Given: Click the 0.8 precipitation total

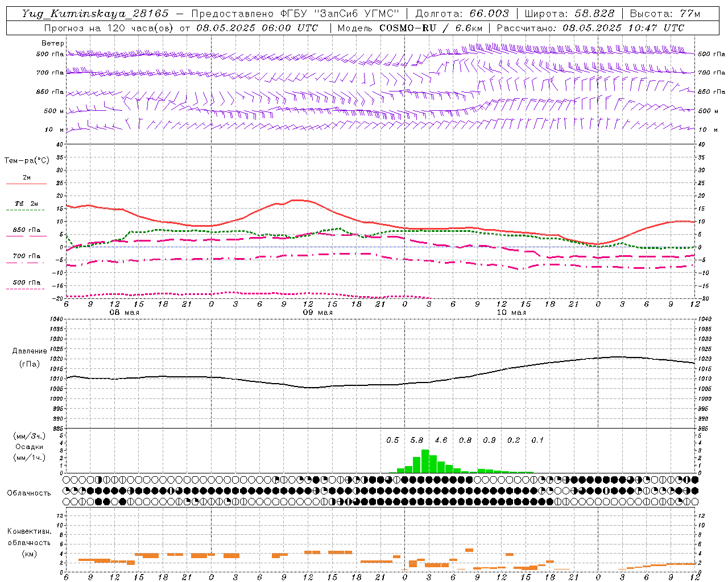Looking at the screenshot, I should (465, 440).
